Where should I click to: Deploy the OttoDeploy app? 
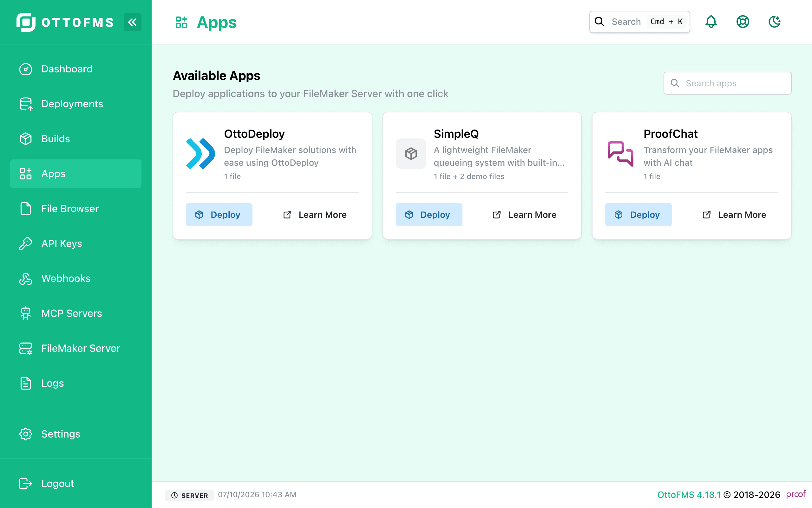pyautogui.click(x=219, y=215)
